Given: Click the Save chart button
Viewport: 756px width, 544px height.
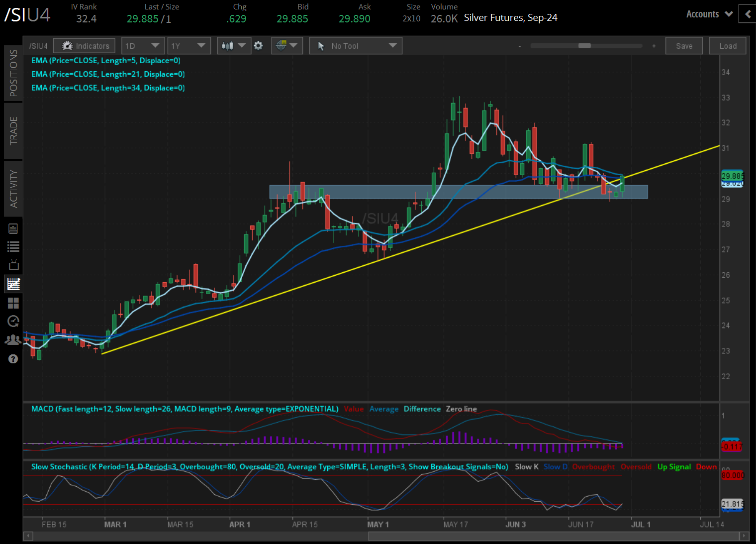Looking at the screenshot, I should (684, 46).
